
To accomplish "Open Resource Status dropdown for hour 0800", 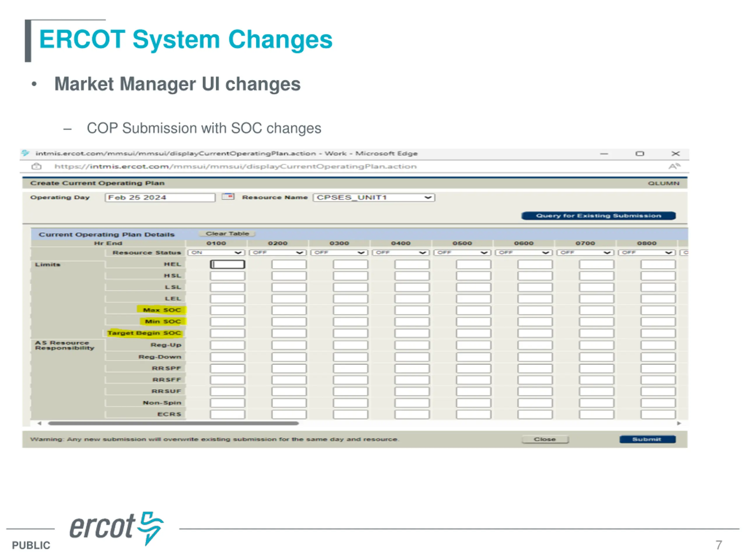I will click(x=646, y=253).
